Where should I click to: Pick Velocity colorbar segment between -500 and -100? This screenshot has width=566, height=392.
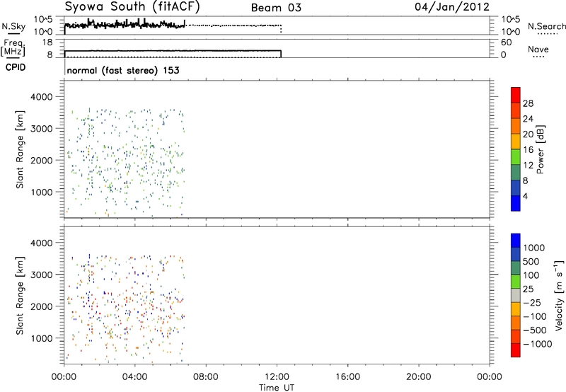[516, 323]
